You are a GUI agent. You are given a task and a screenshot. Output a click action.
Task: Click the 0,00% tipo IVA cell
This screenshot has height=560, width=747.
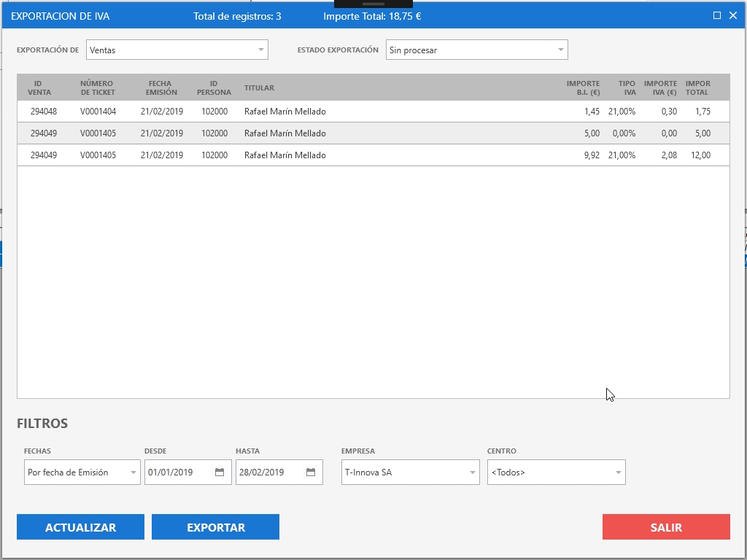tap(624, 133)
